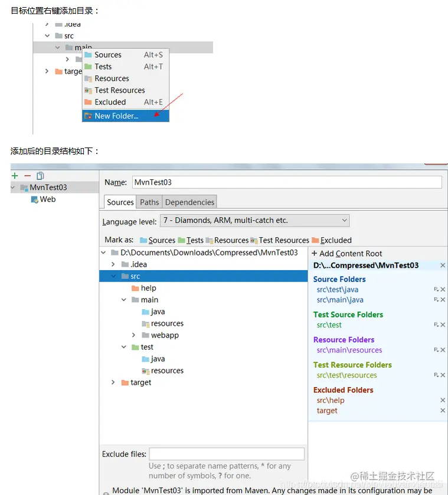The height and width of the screenshot is (495, 448).
Task: Copy the module with the copy icon
Action: click(x=40, y=176)
